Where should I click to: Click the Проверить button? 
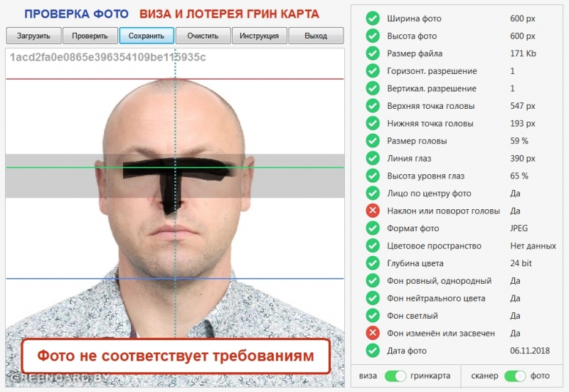click(90, 36)
